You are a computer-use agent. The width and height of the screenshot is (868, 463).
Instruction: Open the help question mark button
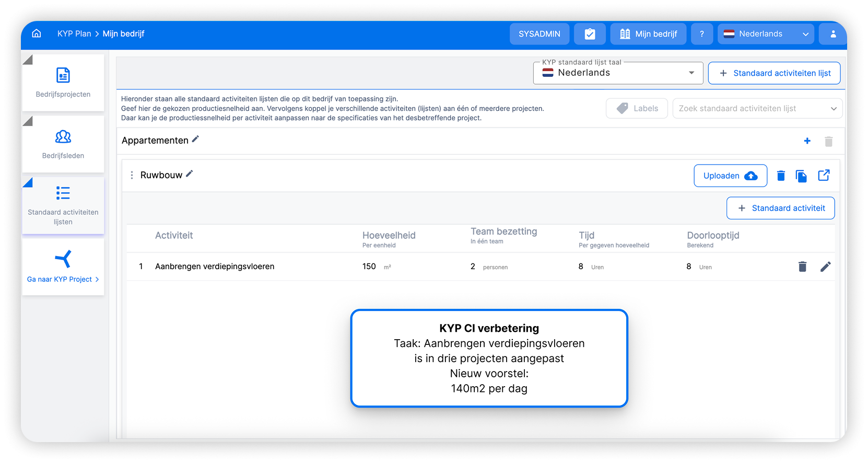click(702, 34)
